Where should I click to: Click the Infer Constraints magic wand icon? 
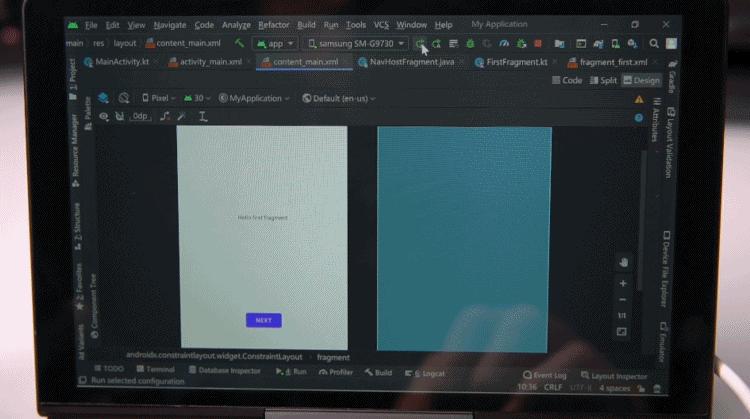[181, 116]
